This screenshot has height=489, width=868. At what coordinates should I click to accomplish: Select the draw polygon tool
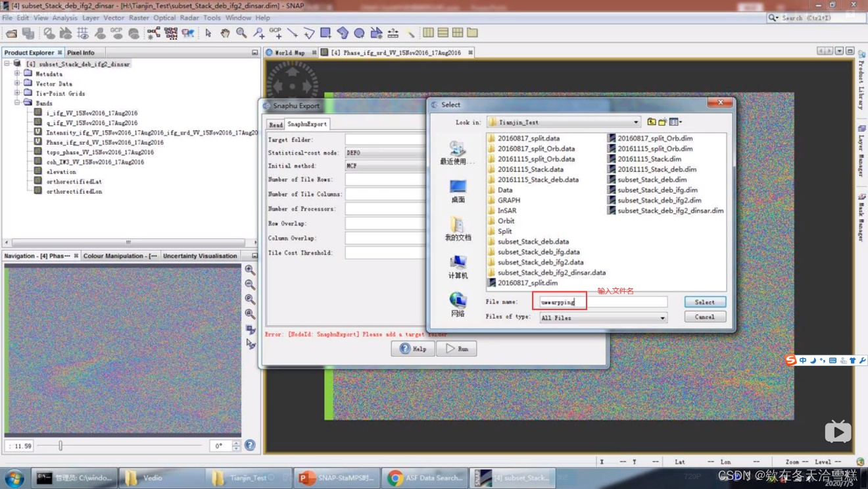[343, 33]
